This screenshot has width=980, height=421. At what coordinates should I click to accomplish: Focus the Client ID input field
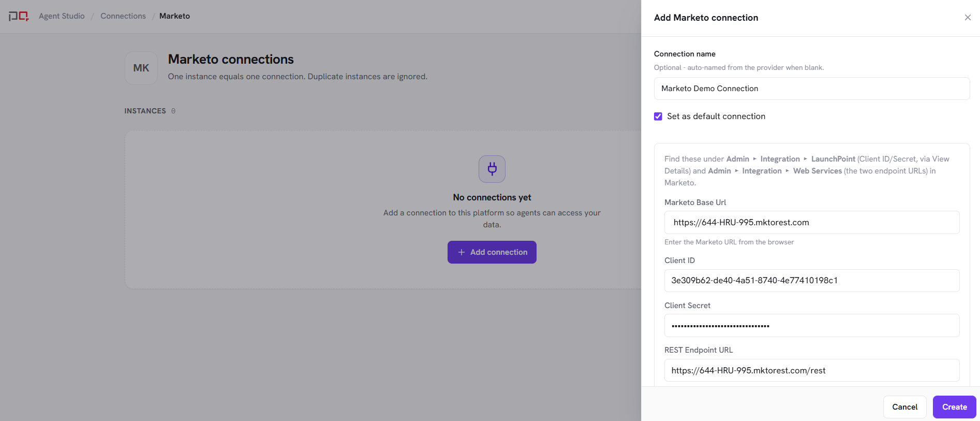tap(812, 281)
